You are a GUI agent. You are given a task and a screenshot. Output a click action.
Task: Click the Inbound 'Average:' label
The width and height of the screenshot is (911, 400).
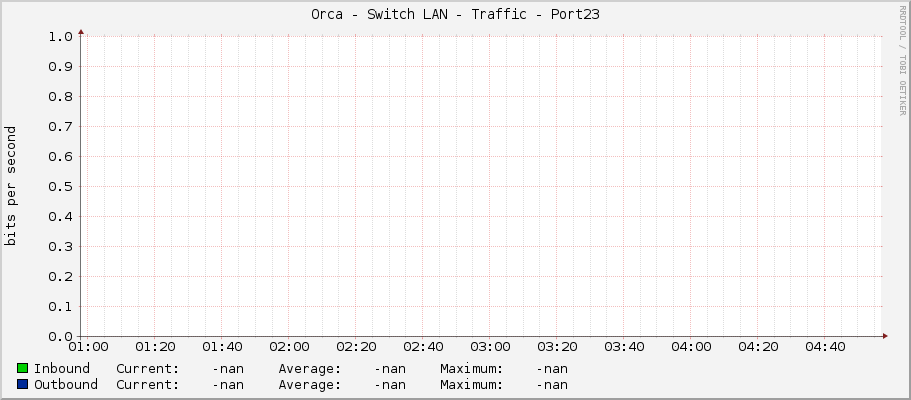310,369
